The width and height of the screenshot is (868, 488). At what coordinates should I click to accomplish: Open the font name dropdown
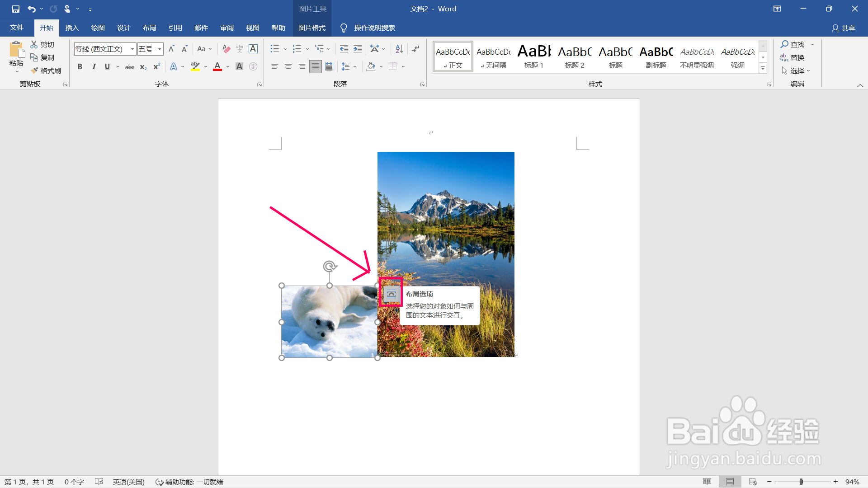click(x=132, y=49)
